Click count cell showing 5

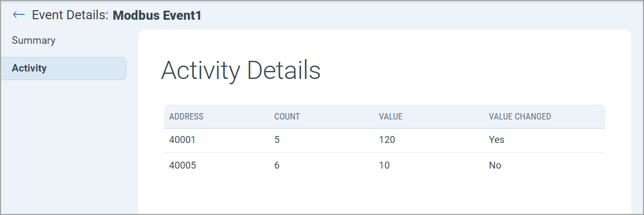point(277,140)
